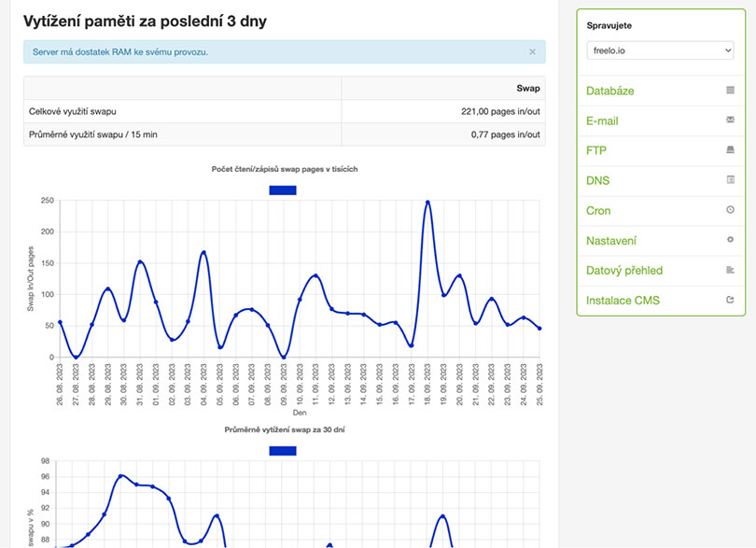Image resolution: width=756 pixels, height=548 pixels.
Task: Go to the E-mail section
Action: tap(602, 121)
